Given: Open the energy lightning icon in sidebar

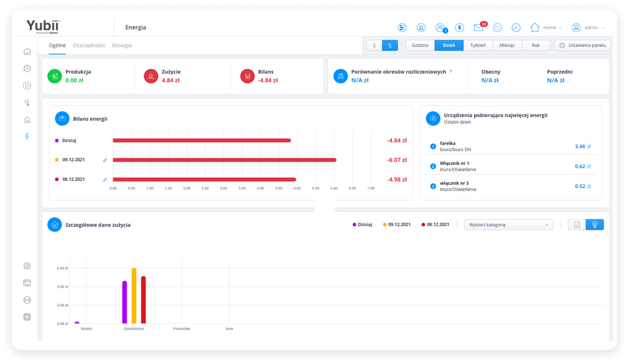Looking at the screenshot, I should point(27,137).
